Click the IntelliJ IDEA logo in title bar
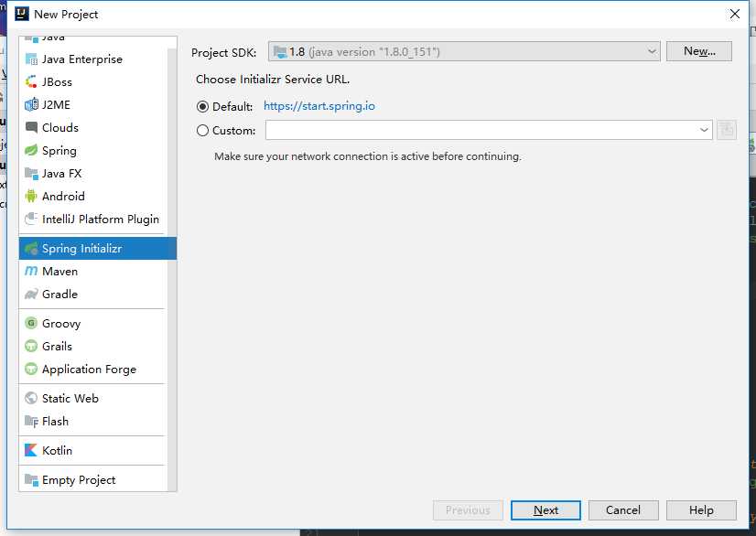Viewport: 756px width, 536px height. point(22,14)
